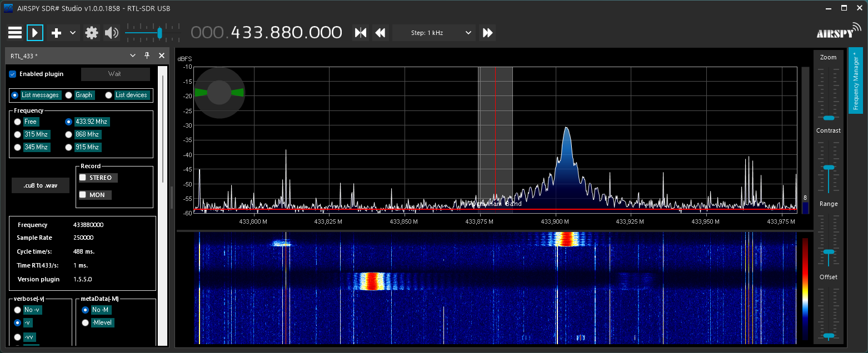Select the No -v verbose option
Image resolution: width=868 pixels, height=353 pixels.
pos(18,310)
